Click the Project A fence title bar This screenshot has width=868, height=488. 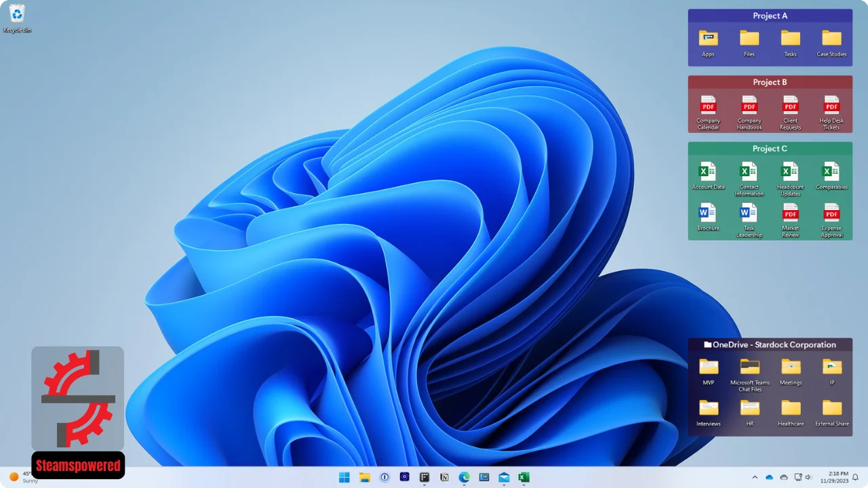[x=770, y=16]
